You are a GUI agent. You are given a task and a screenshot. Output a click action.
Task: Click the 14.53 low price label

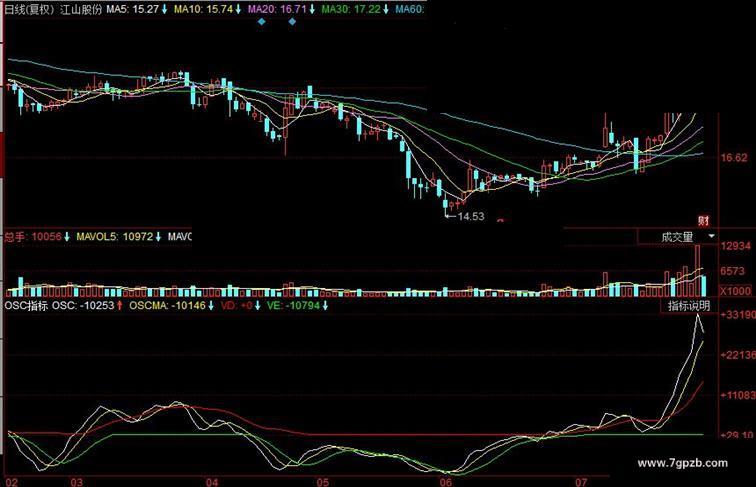click(471, 216)
